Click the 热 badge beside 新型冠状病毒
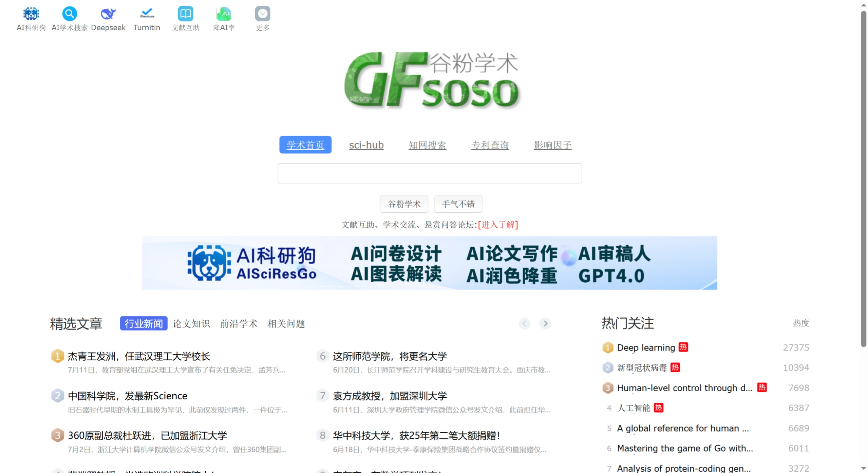 tap(675, 367)
